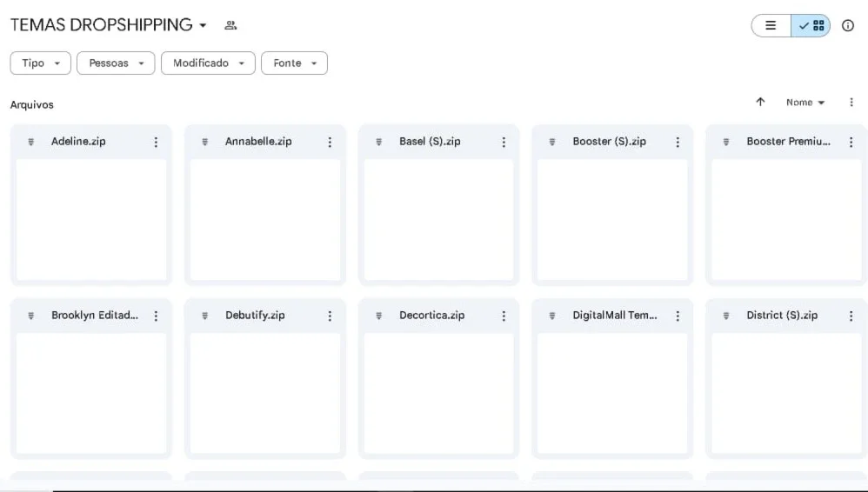Screen dimensions: 868x492
Task: Click the Booster (S).zip preview thumbnail
Action: (x=612, y=220)
